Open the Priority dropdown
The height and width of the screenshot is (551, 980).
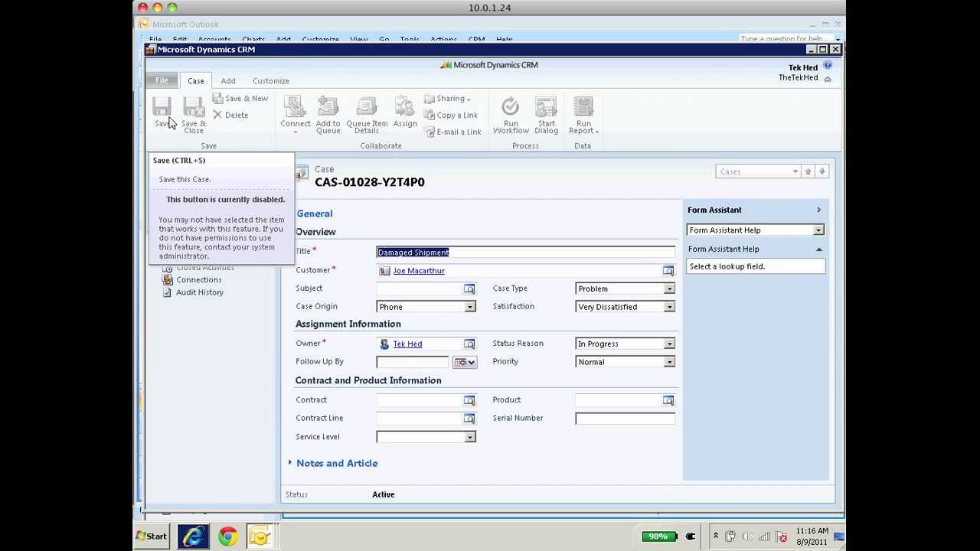pos(669,362)
